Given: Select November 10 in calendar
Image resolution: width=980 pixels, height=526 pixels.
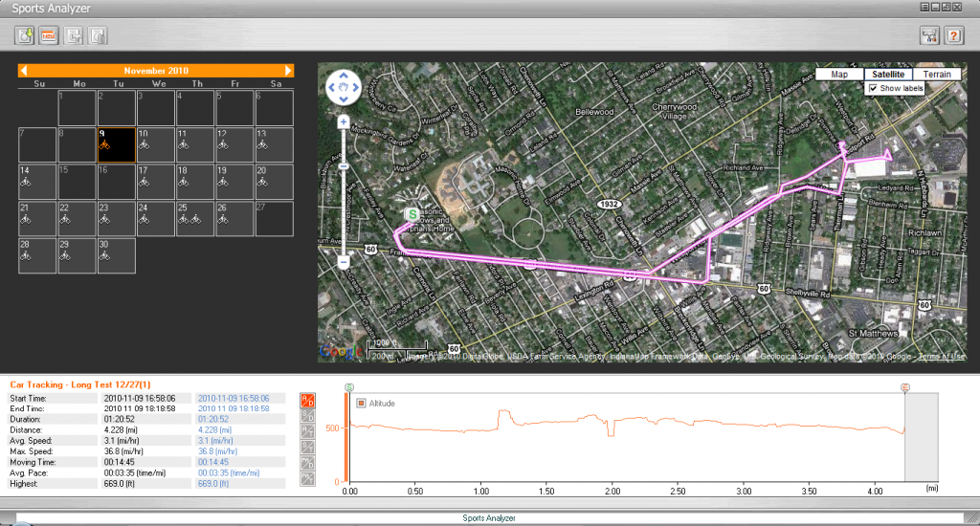Looking at the screenshot, I should coord(156,145).
